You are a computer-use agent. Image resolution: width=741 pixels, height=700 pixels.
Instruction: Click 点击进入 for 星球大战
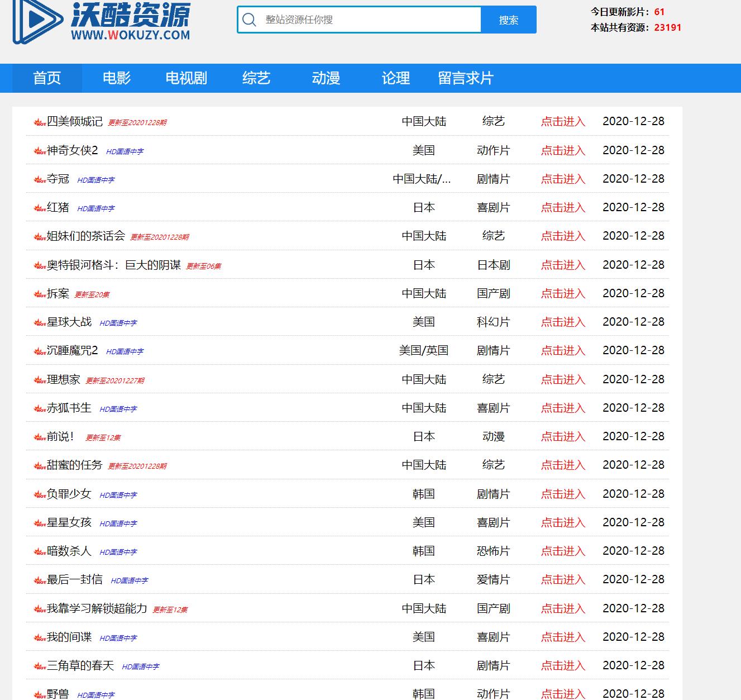pyautogui.click(x=563, y=322)
